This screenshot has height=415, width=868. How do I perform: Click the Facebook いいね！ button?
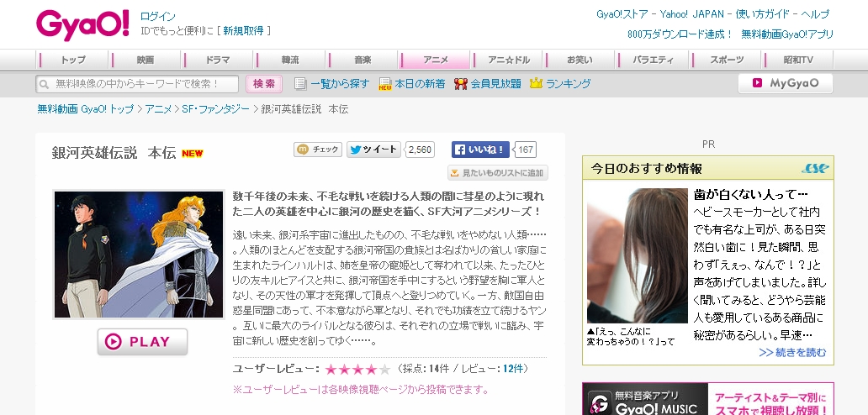480,150
